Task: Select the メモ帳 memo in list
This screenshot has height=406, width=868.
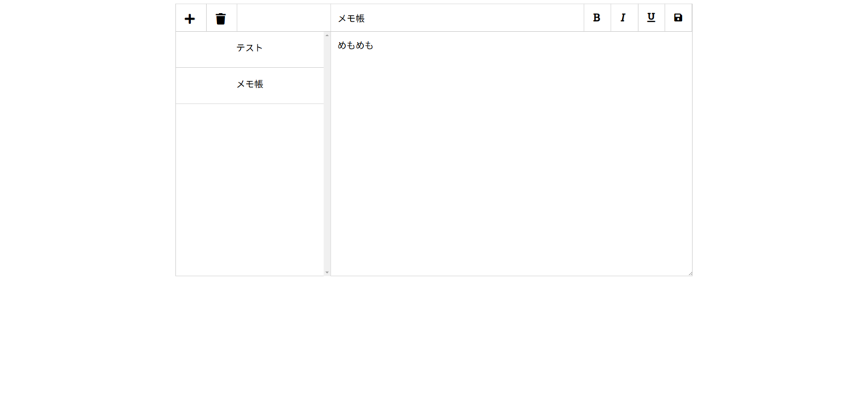Action: tap(250, 86)
